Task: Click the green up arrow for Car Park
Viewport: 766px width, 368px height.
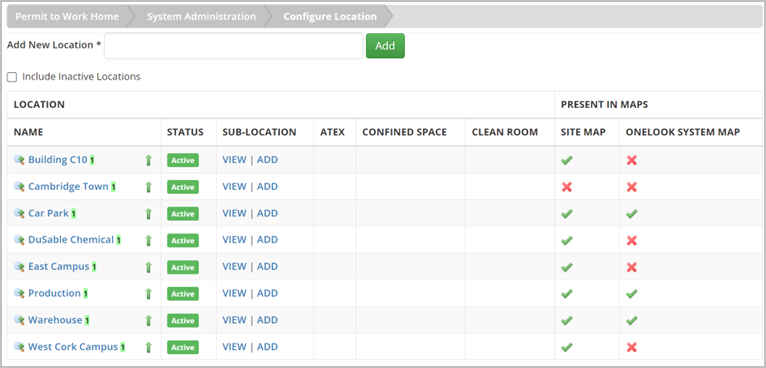Action: pyautogui.click(x=149, y=214)
